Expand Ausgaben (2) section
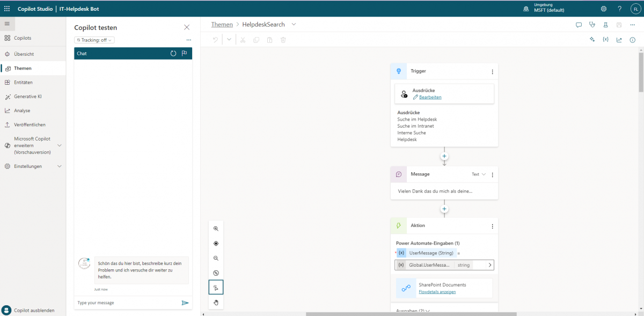644x316 pixels. pos(413,311)
